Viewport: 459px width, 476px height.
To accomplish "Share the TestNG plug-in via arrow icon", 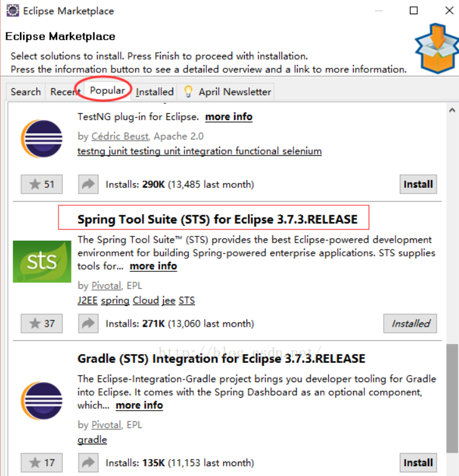I will click(x=88, y=184).
